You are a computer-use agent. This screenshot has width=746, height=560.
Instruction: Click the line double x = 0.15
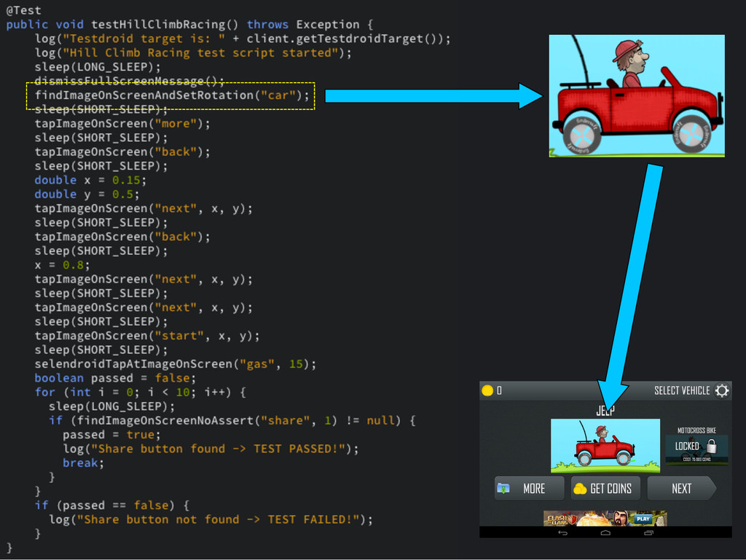click(90, 180)
